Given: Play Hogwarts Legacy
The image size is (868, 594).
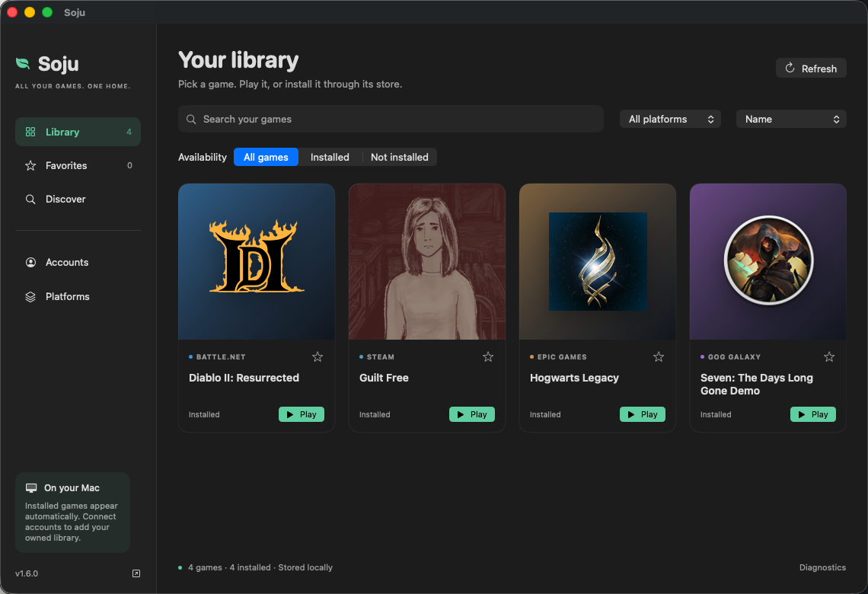Looking at the screenshot, I should [642, 414].
